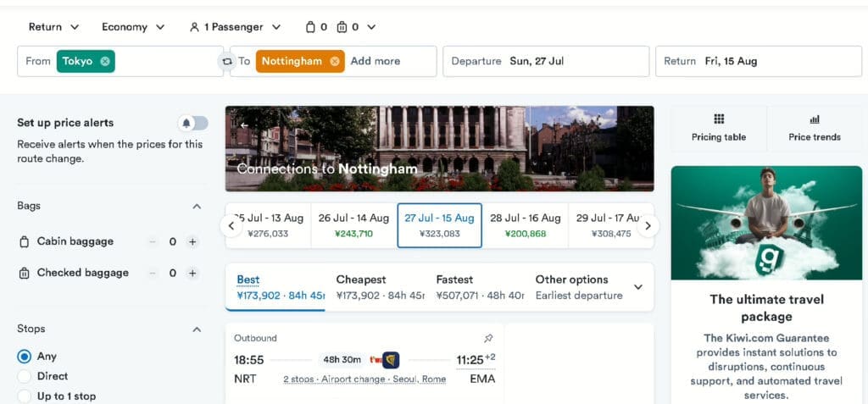
Task: Swap origin and destination with the swap icon
Action: 226,62
